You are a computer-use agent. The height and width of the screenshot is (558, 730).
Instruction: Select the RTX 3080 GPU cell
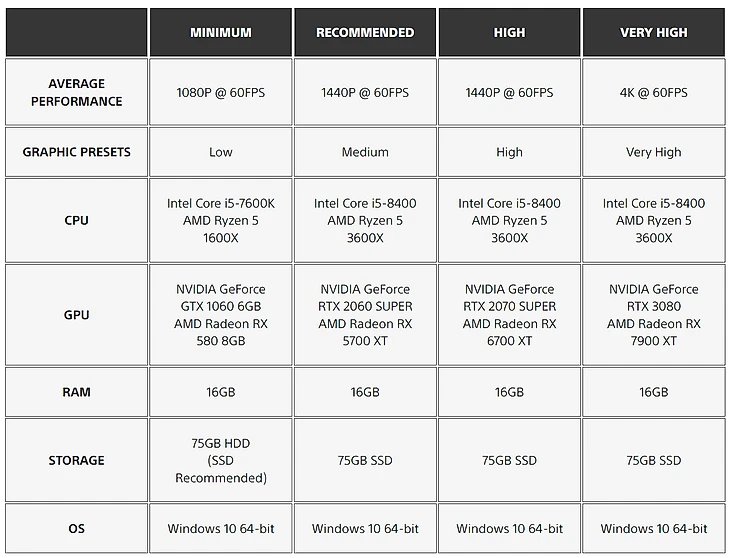click(654, 315)
